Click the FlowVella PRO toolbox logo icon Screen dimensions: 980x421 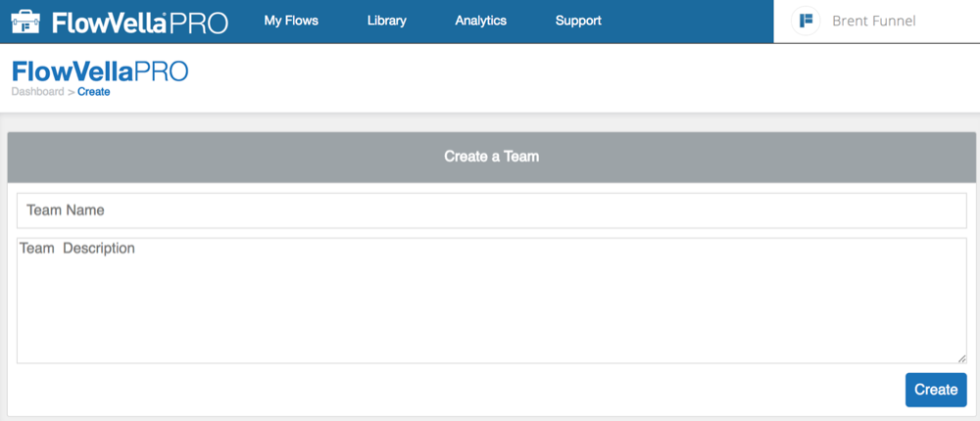click(25, 22)
